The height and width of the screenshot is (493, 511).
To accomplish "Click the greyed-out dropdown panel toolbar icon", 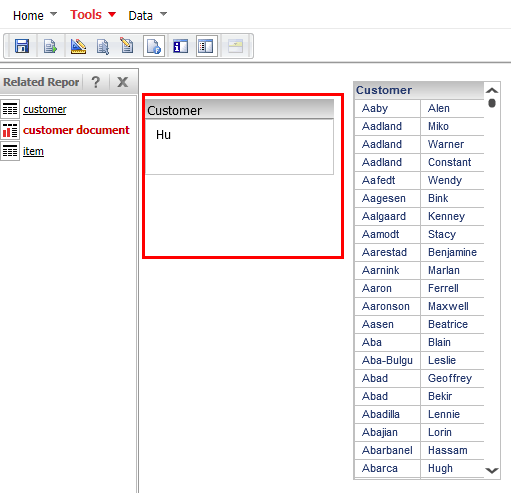I will [x=235, y=46].
